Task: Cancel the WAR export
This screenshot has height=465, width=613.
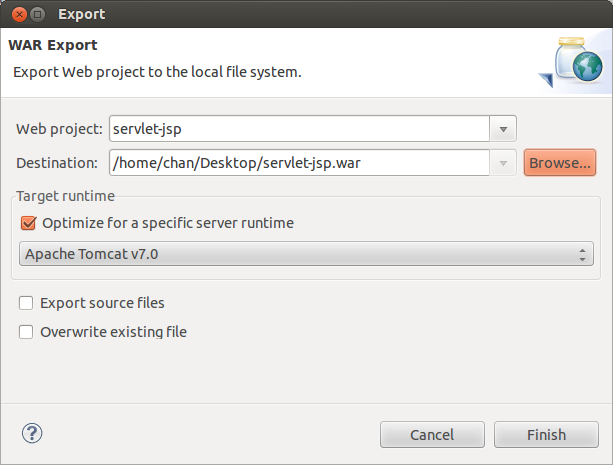Action: tap(432, 434)
